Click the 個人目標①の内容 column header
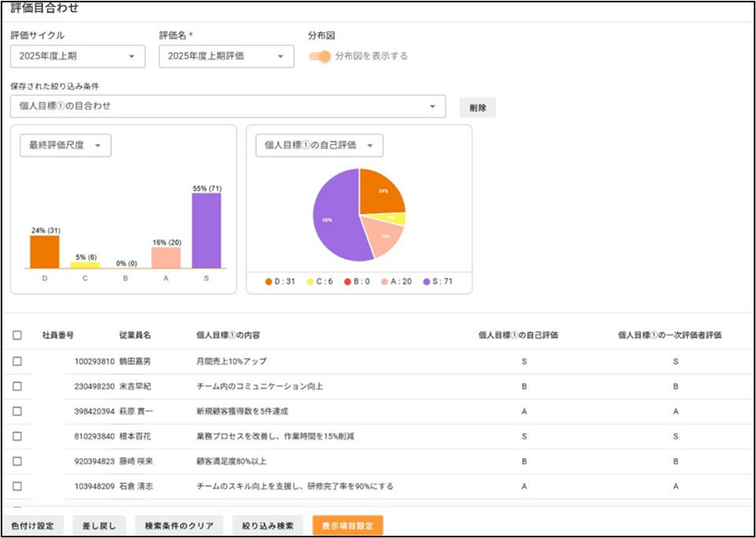This screenshot has height=538, width=756. [229, 334]
